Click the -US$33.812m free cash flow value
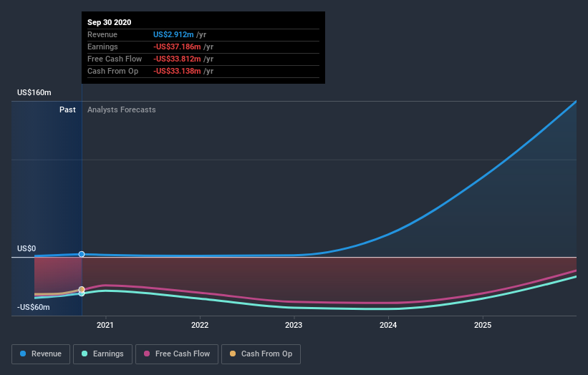This screenshot has width=588, height=375. click(x=177, y=59)
